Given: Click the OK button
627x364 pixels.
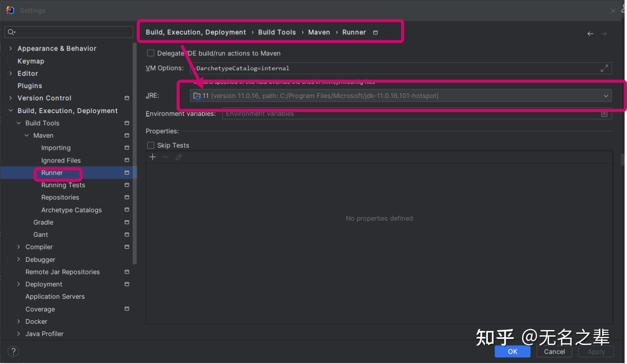Looking at the screenshot, I should pyautogui.click(x=513, y=352).
